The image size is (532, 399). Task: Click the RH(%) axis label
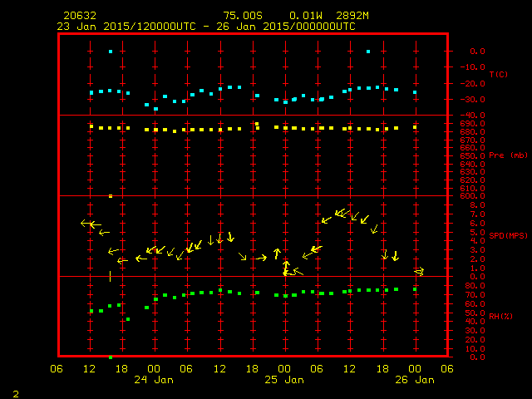point(500,316)
